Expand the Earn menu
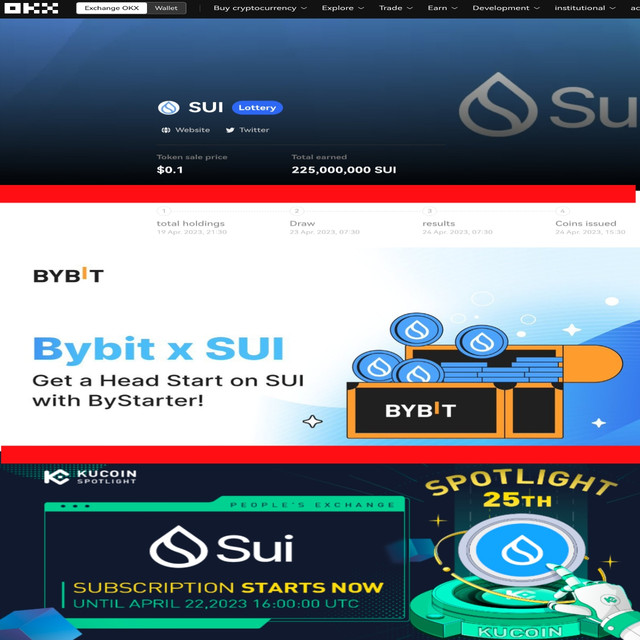 [x=442, y=8]
